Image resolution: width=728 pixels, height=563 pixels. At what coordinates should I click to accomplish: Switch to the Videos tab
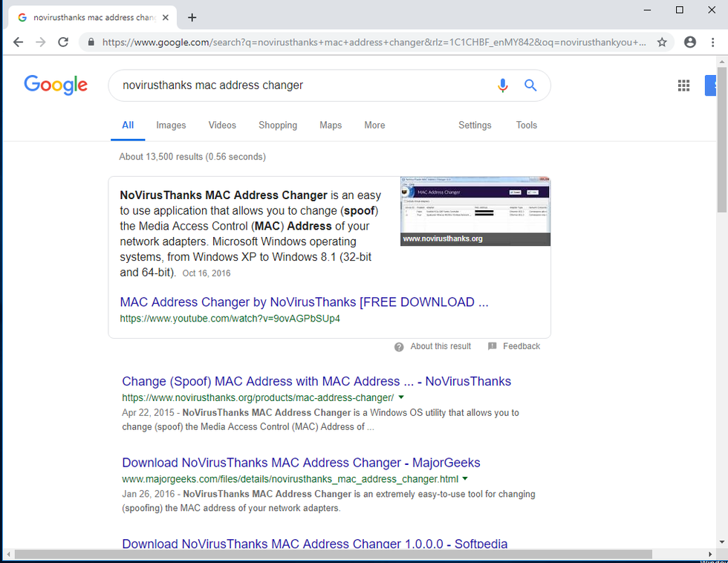(x=222, y=126)
